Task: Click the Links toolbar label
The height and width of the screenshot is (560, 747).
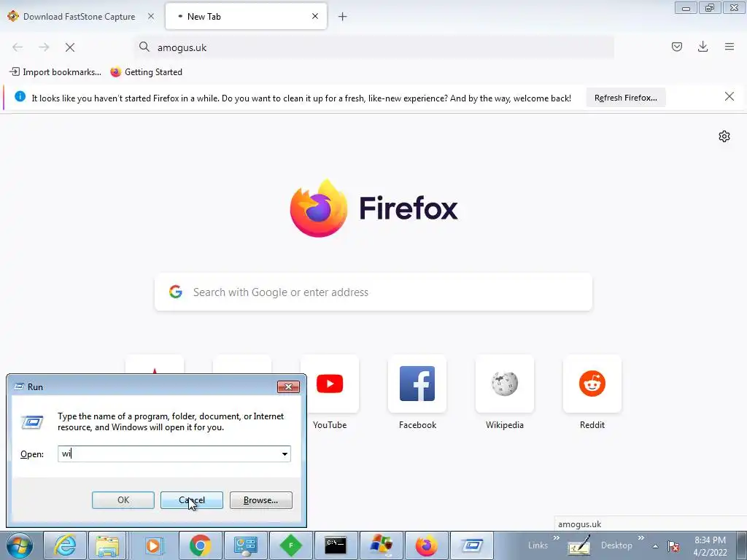Action: [x=538, y=545]
